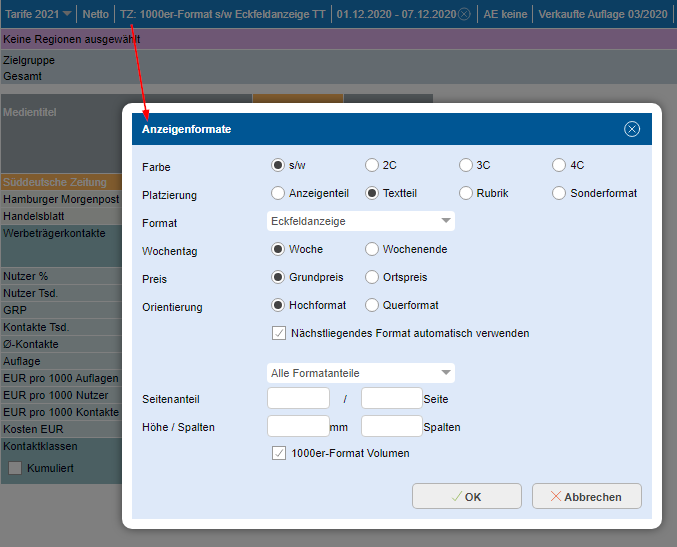Click the Höhe mm input field

click(298, 426)
